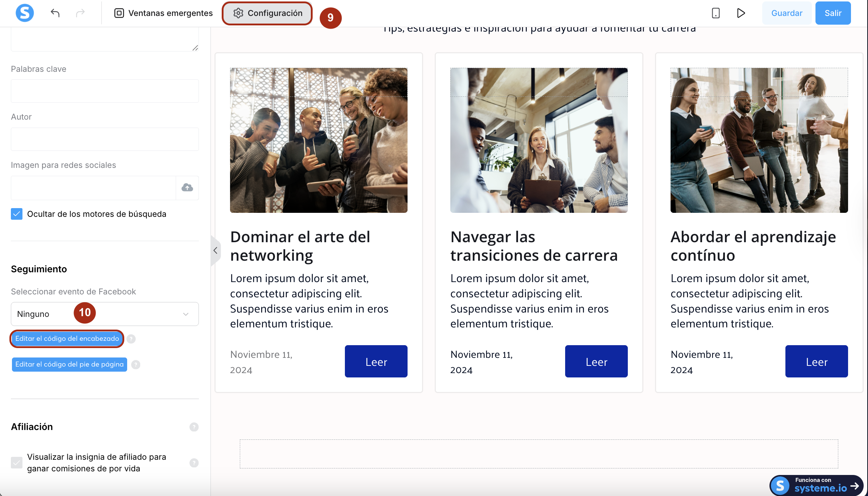Switch to mobile preview icon
Screen dimensions: 868x496
(x=715, y=13)
